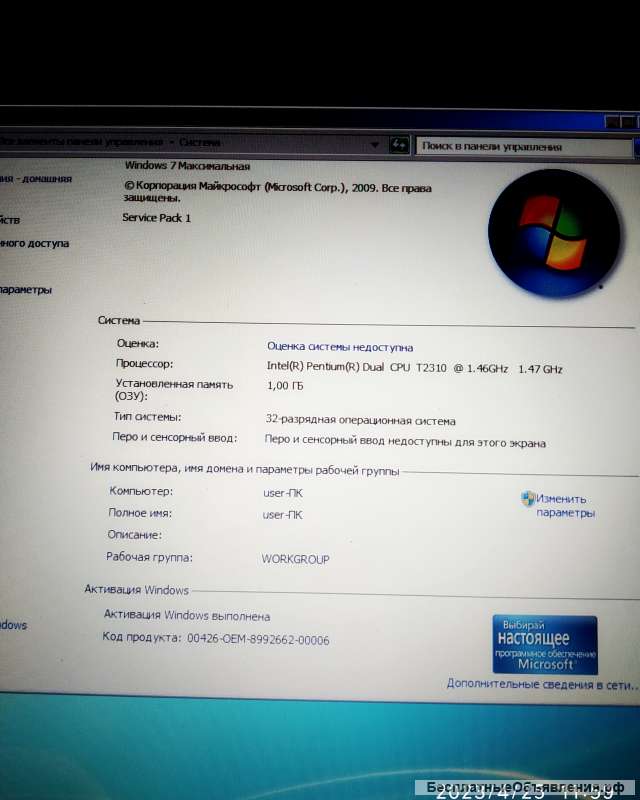Viewport: 640px width, 800px height.
Task: Open the параметры link in the left sidebar
Action: 26,290
